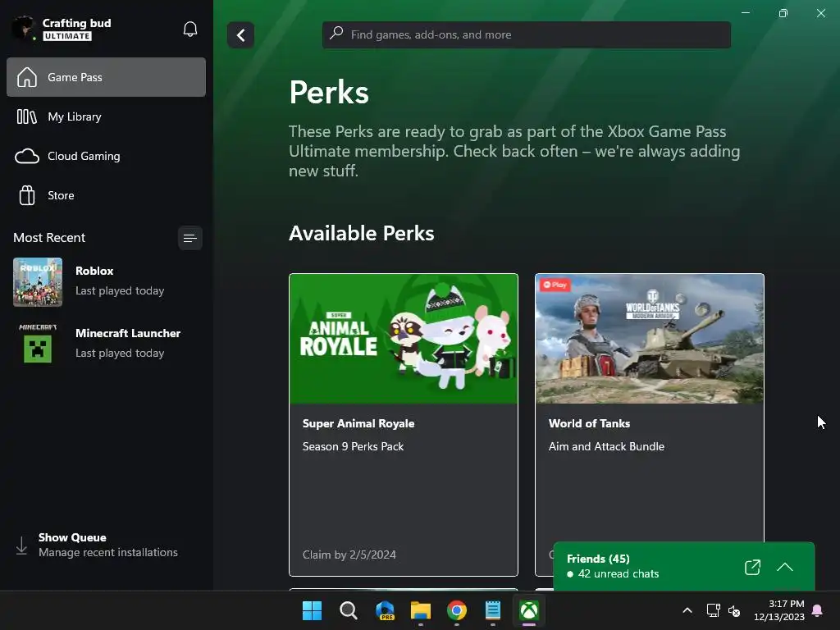Open Cloud Gaming from the sidebar
The image size is (840, 630).
coord(106,156)
